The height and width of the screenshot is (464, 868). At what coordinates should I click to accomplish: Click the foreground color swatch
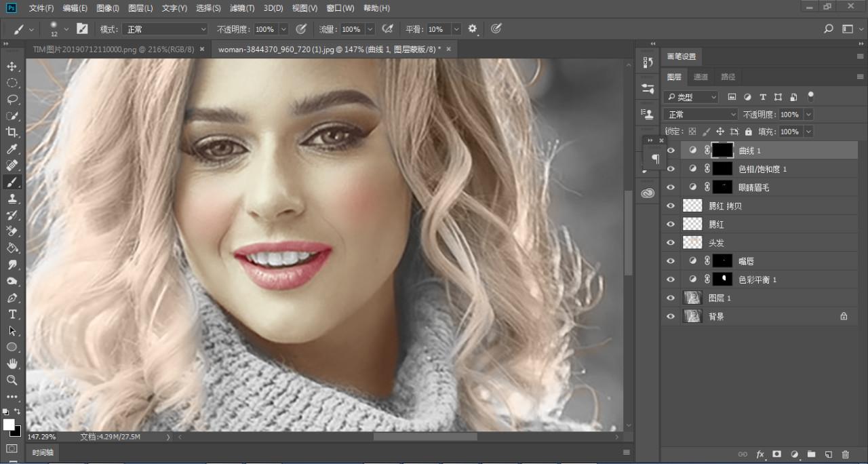point(9,425)
